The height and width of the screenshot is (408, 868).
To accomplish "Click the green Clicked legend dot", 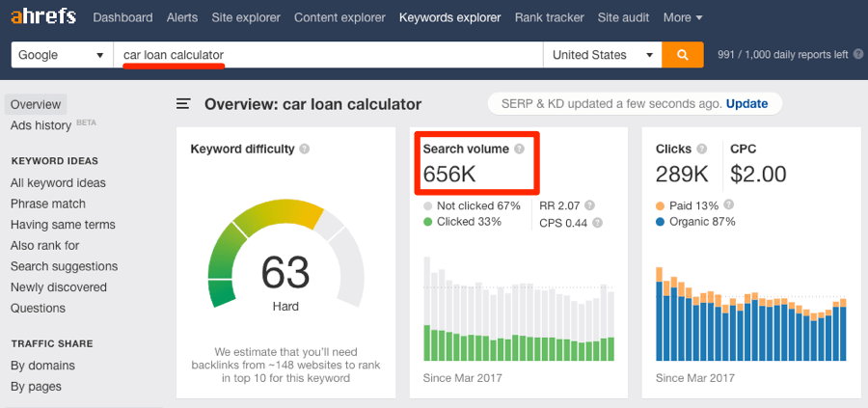I will point(427,222).
